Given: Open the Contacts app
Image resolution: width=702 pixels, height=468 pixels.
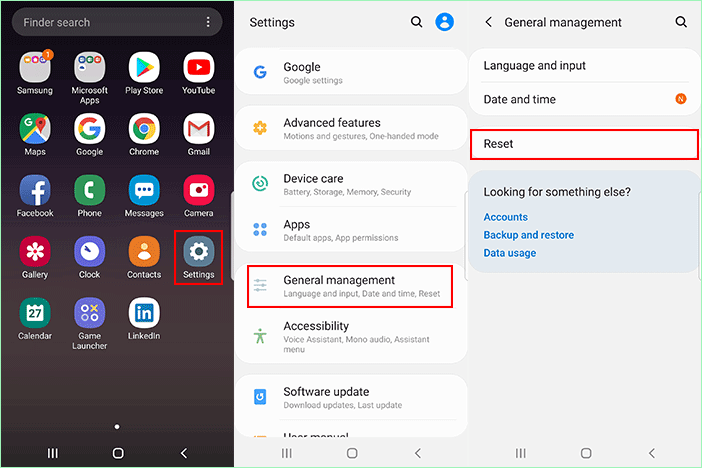Looking at the screenshot, I should tap(144, 252).
